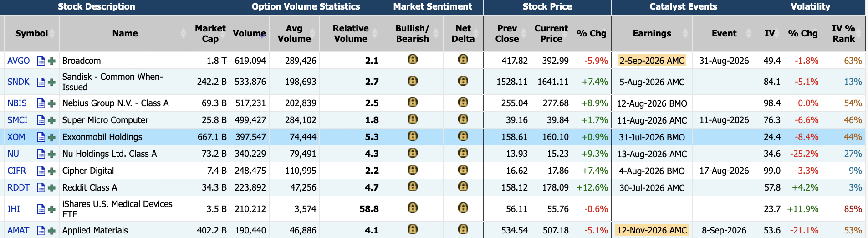The width and height of the screenshot is (868, 238).
Task: Sort by the Relative Volume column header
Action: point(351,33)
